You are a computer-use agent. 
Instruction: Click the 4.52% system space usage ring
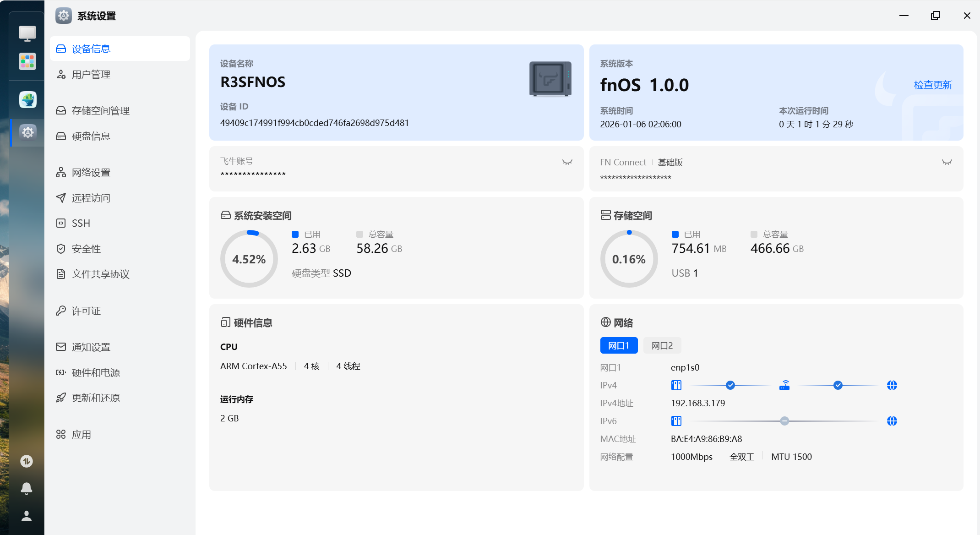pyautogui.click(x=249, y=259)
